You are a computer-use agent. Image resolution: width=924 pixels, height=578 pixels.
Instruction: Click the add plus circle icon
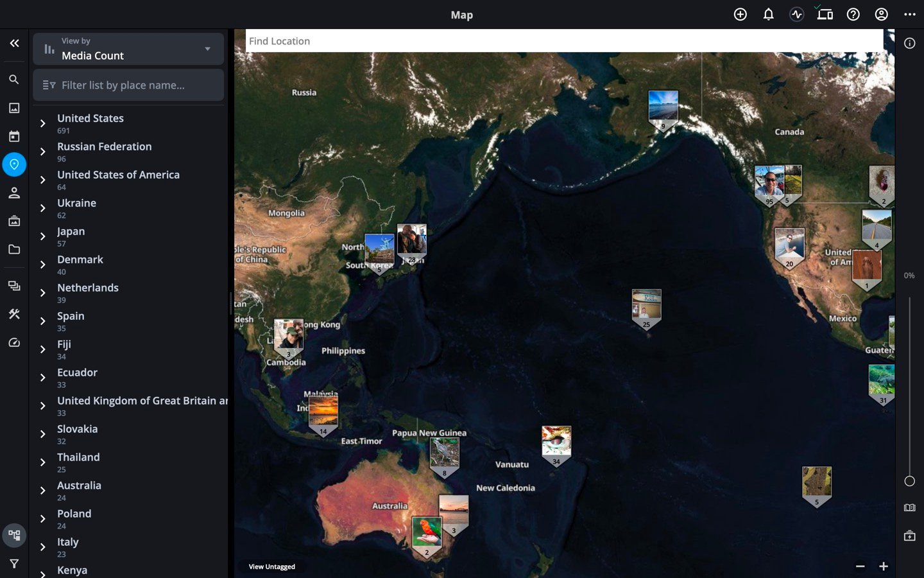740,14
